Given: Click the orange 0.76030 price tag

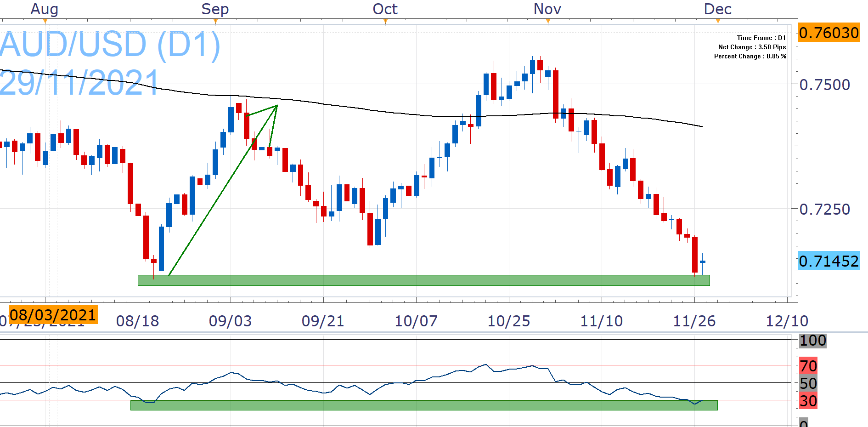Looking at the screenshot, I should pyautogui.click(x=829, y=33).
